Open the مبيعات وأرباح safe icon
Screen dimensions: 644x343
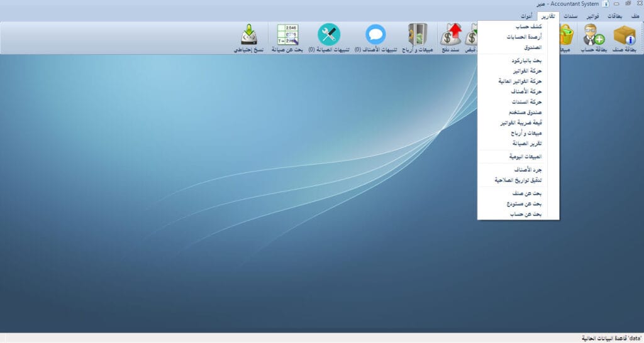pyautogui.click(x=418, y=35)
